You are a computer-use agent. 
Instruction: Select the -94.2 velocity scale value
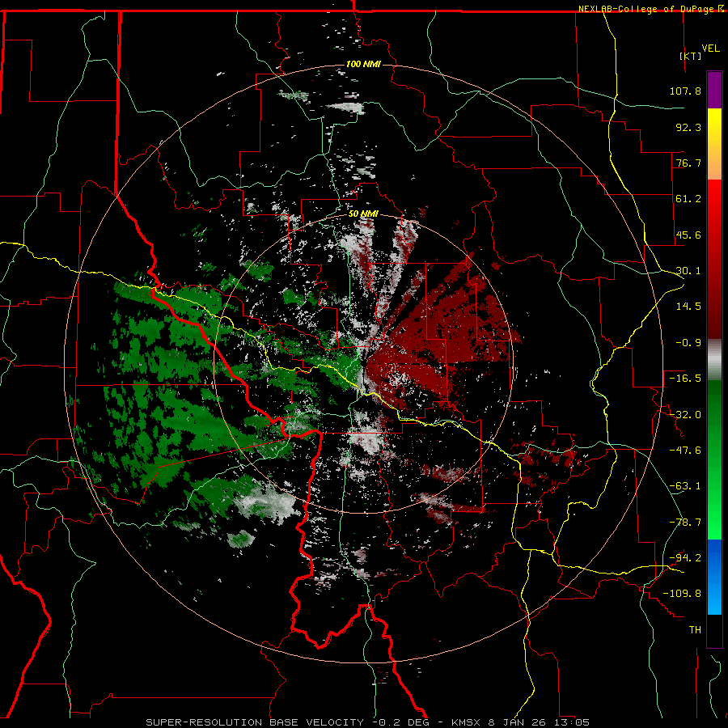[x=685, y=558]
